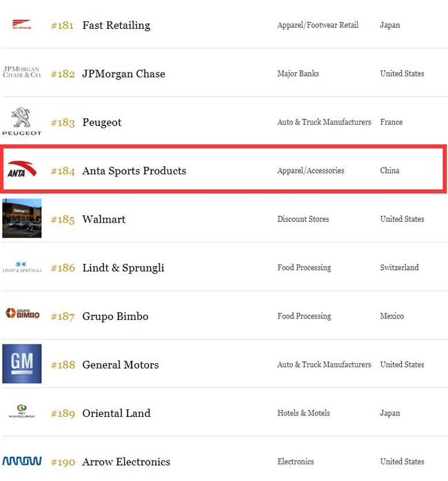
Task: Click the Arrow Electronics logo
Action: [21, 460]
